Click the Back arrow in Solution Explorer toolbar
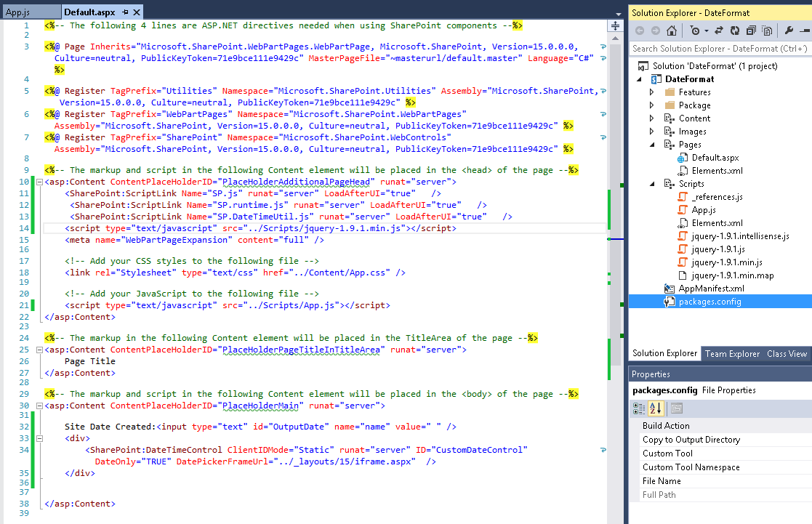 (640, 31)
